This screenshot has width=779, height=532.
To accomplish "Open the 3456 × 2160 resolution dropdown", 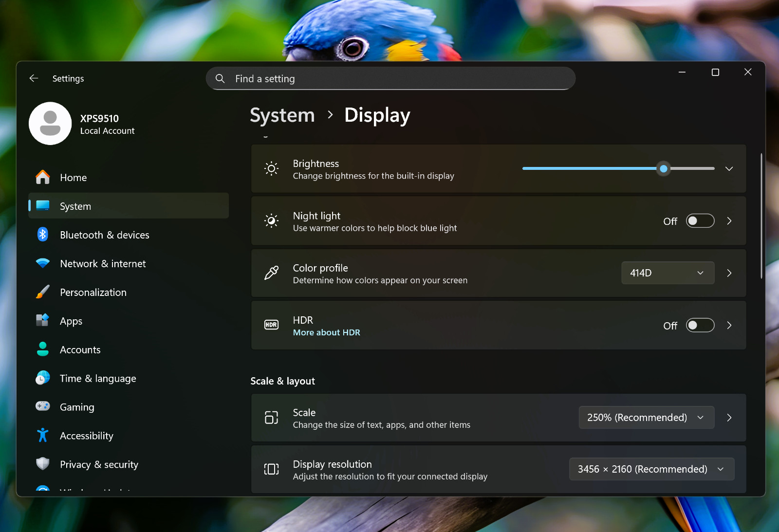I will (652, 469).
